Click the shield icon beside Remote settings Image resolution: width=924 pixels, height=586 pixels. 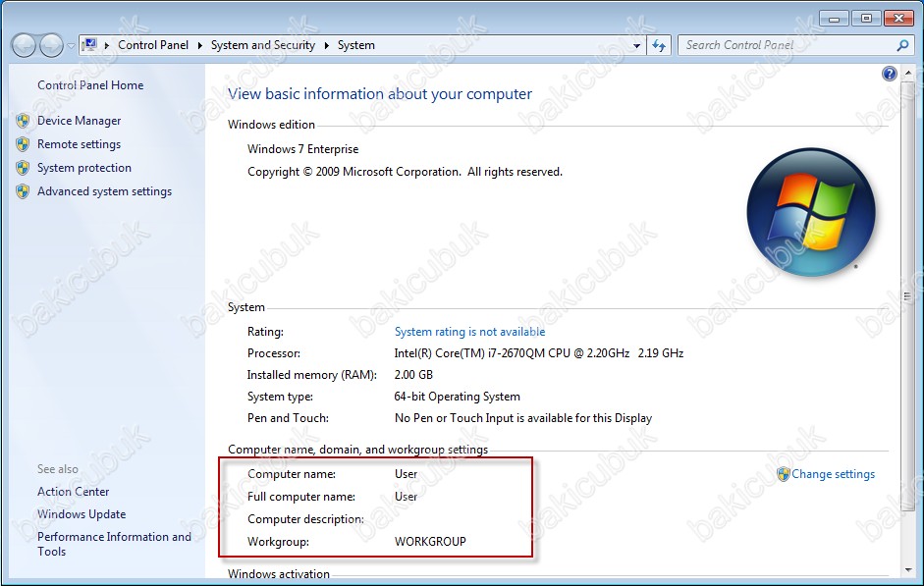tap(23, 145)
